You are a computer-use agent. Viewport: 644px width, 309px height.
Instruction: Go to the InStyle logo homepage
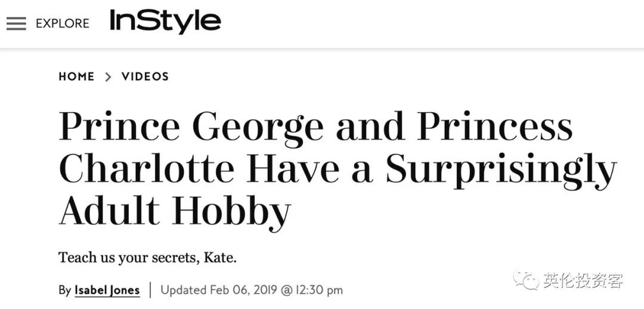pos(166,21)
